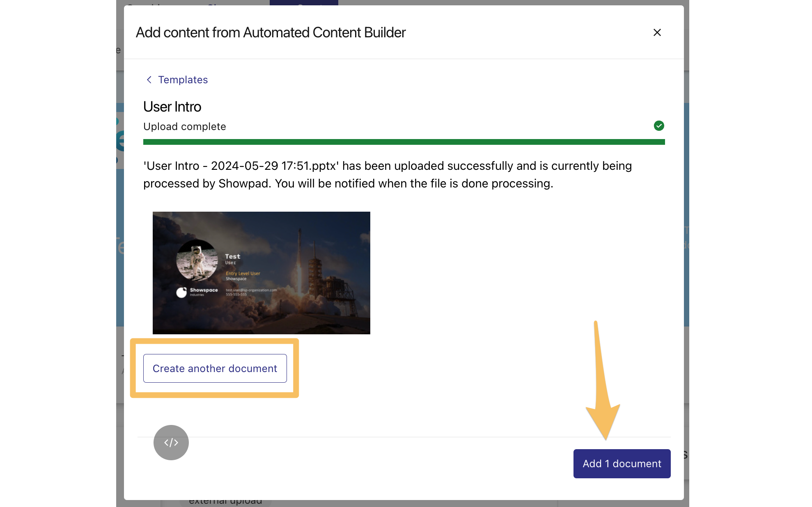Click the Add 1 document button
The image size is (812, 507).
[x=622, y=464]
